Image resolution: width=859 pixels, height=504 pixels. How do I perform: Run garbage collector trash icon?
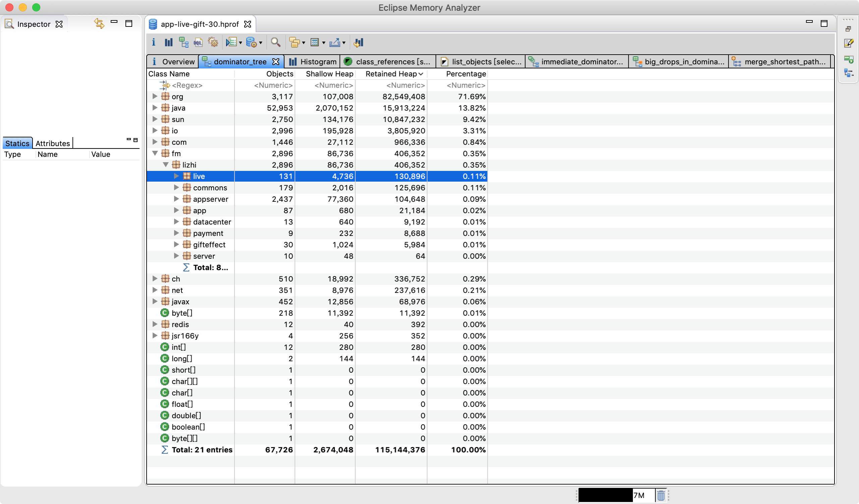click(661, 495)
